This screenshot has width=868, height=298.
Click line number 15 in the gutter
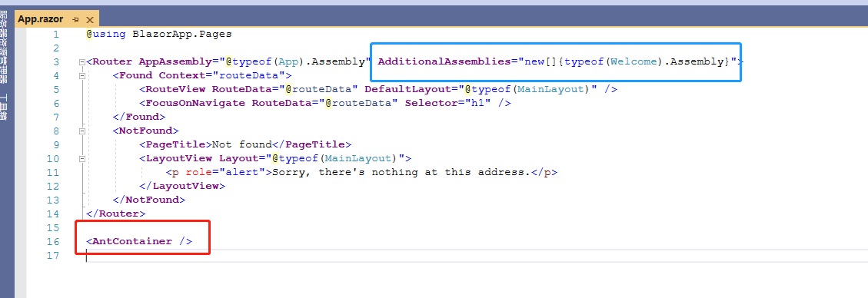coord(52,227)
